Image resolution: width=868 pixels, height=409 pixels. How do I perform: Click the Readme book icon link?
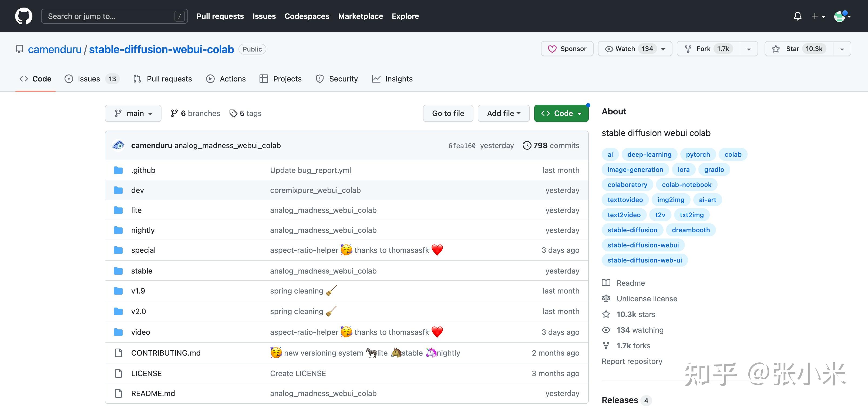(606, 283)
